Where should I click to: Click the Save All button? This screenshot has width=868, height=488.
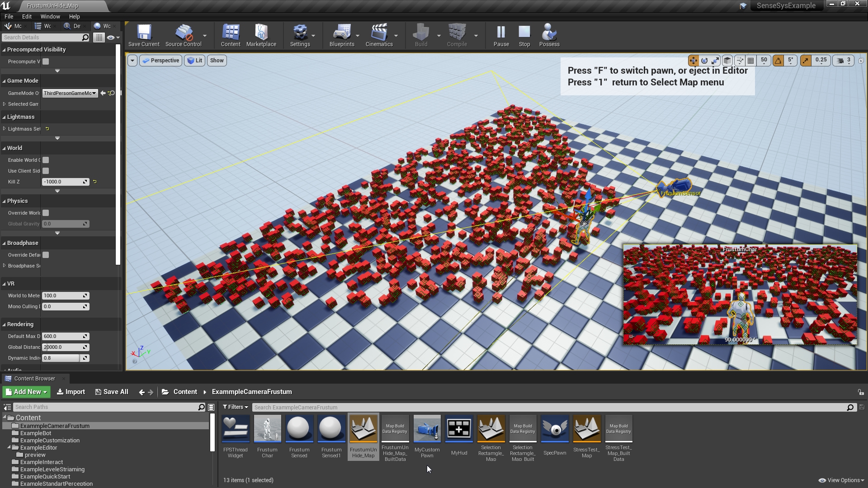(112, 392)
